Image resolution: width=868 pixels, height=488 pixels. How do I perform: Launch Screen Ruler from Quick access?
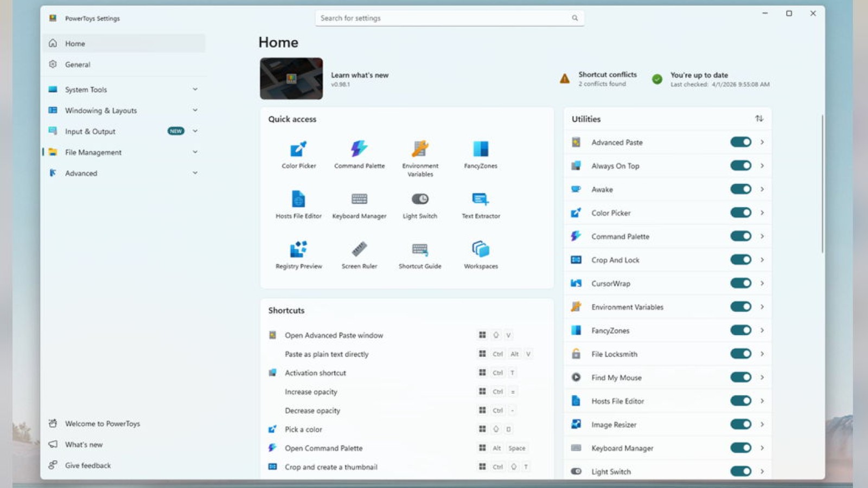tap(359, 255)
